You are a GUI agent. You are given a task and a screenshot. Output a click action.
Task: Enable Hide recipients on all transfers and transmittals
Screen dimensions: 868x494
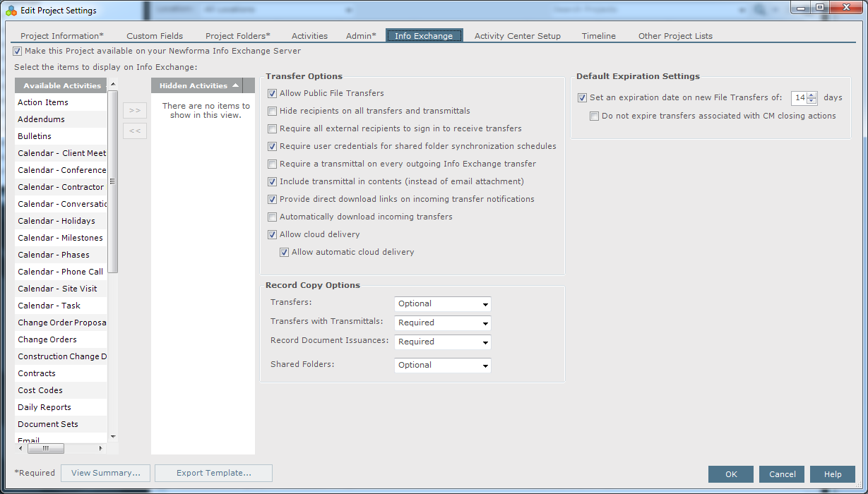[272, 111]
